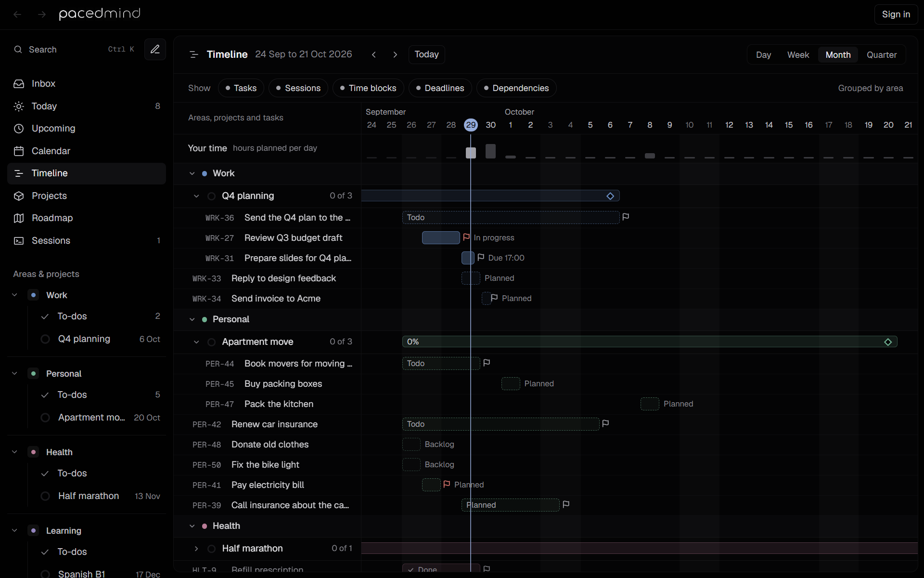Open Upcoming clock icon in sidebar
The height and width of the screenshot is (578, 924).
click(19, 129)
